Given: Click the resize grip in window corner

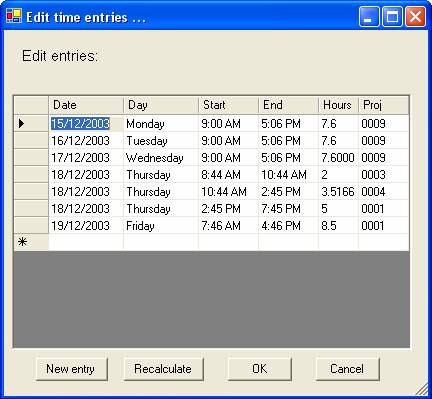Looking at the screenshot, I should [x=422, y=389].
